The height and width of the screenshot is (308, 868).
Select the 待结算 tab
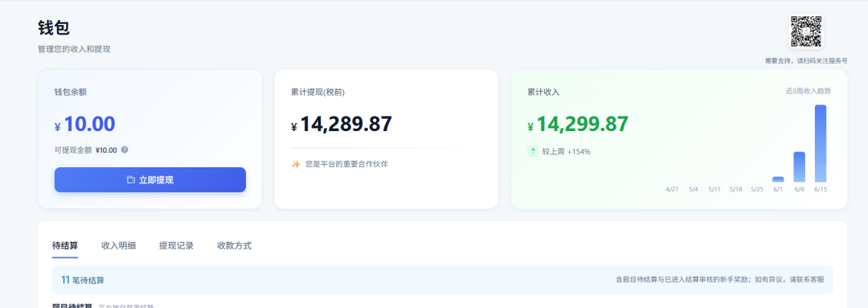(x=65, y=245)
